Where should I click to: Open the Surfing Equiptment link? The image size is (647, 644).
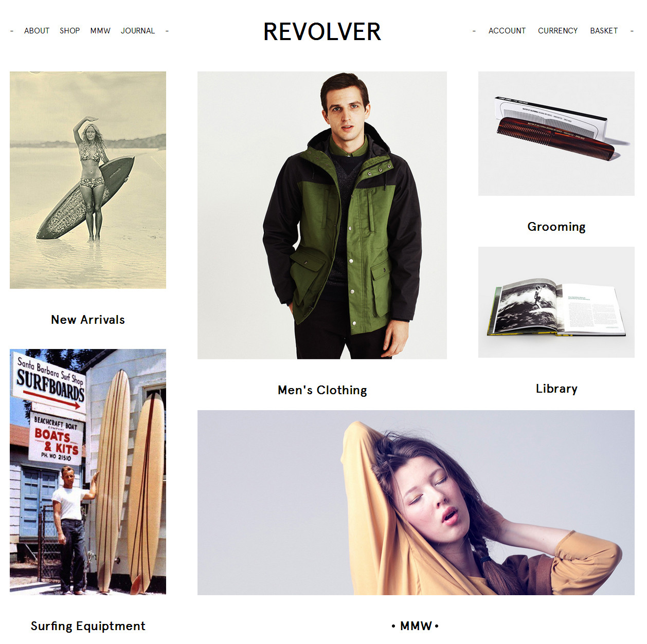click(88, 626)
